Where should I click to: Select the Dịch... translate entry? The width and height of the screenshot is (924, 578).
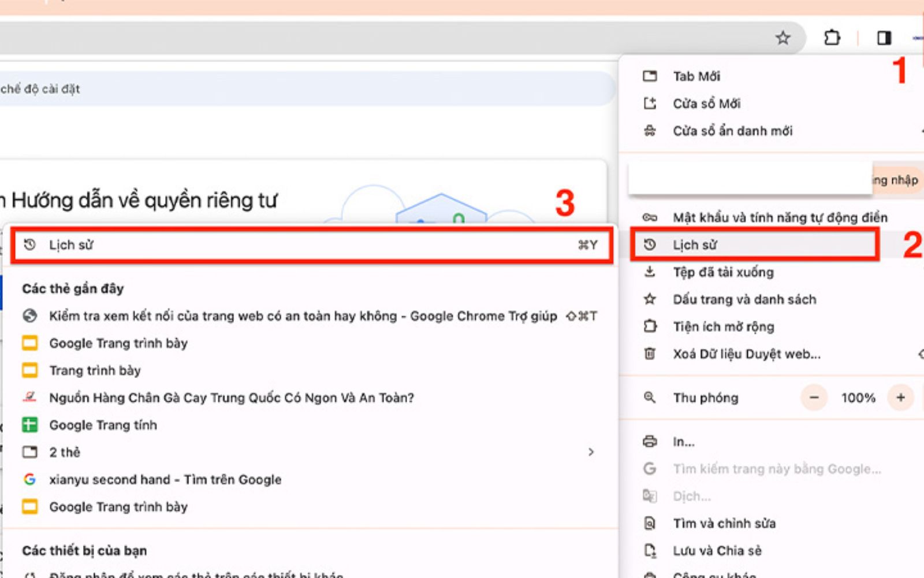(771, 496)
